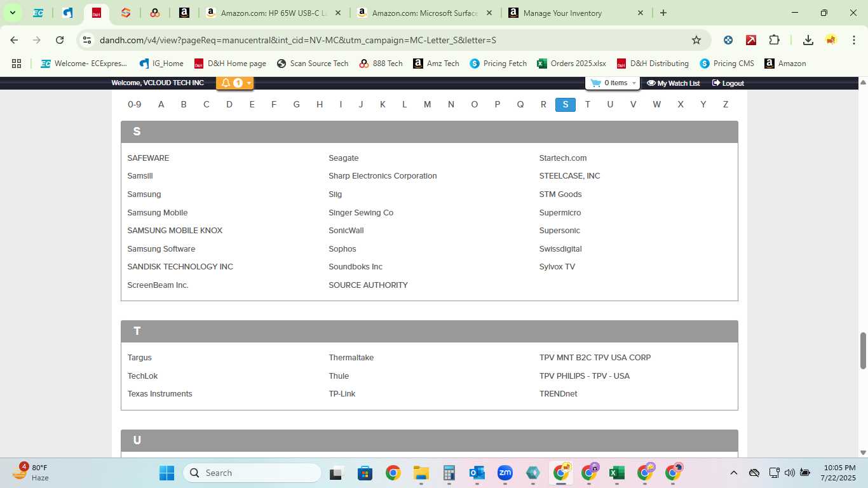Screen dimensions: 868x488
Task: Open the Sylvox TV manufacturer link
Action: [557, 267]
